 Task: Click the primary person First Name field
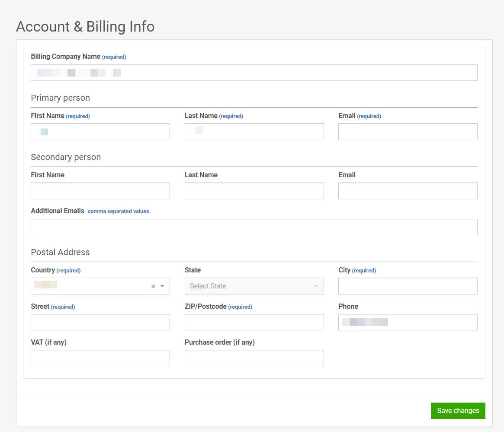(x=100, y=131)
